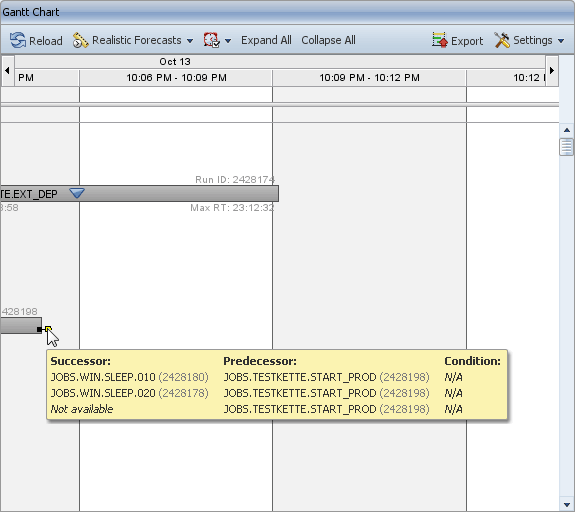Click scrollbar down arrow

click(x=567, y=505)
